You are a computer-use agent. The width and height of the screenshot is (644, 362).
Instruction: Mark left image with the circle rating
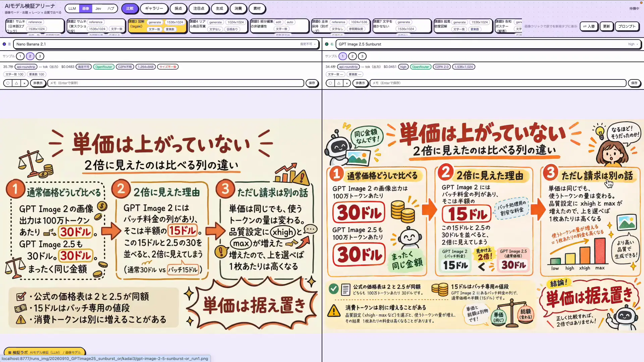[x=8, y=83]
